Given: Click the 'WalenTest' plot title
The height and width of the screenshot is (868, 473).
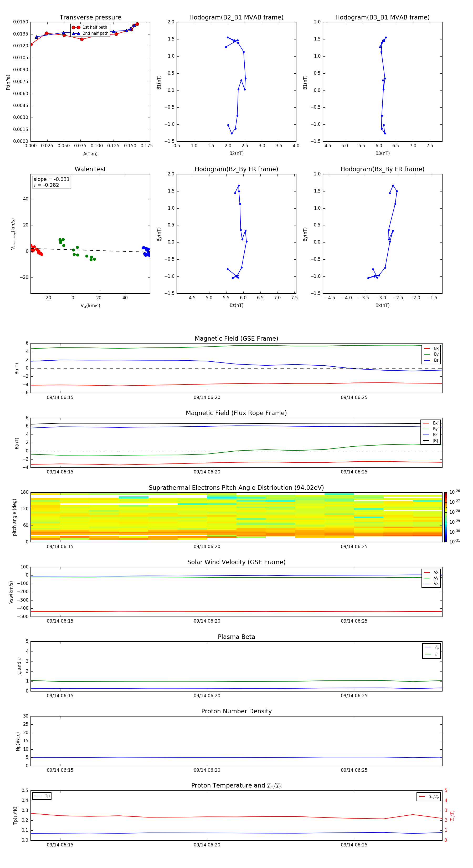Looking at the screenshot, I should 90,169.
